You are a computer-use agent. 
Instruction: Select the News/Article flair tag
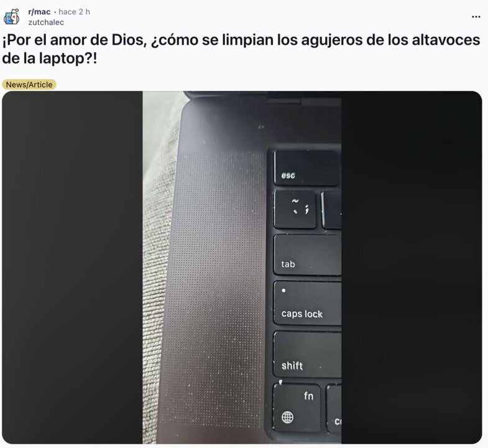pyautogui.click(x=29, y=85)
